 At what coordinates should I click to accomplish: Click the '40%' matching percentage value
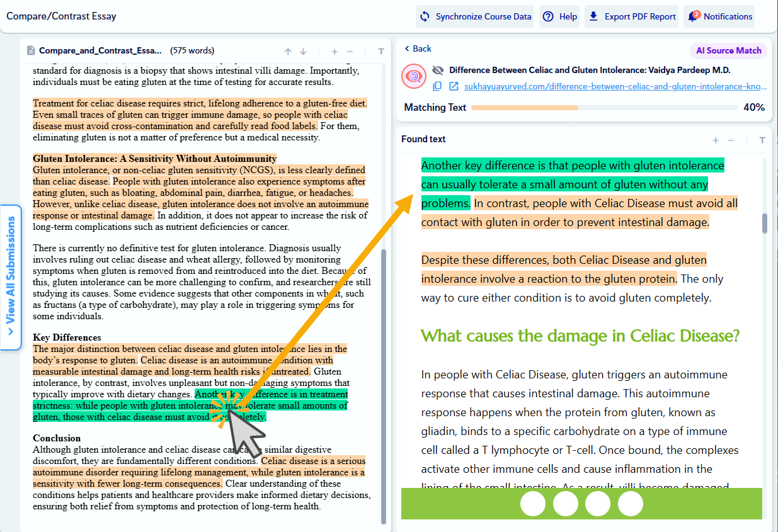click(x=754, y=108)
